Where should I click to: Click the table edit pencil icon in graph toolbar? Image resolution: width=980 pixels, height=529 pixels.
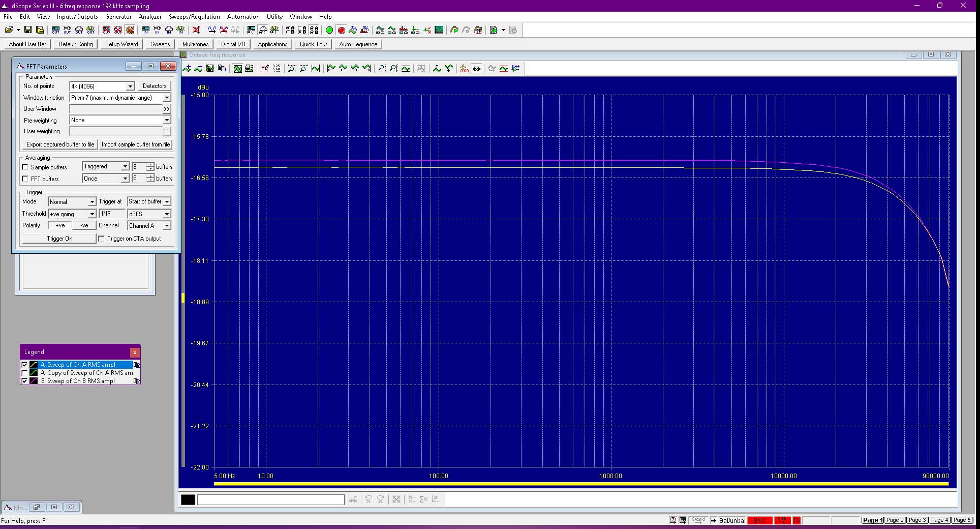264,69
